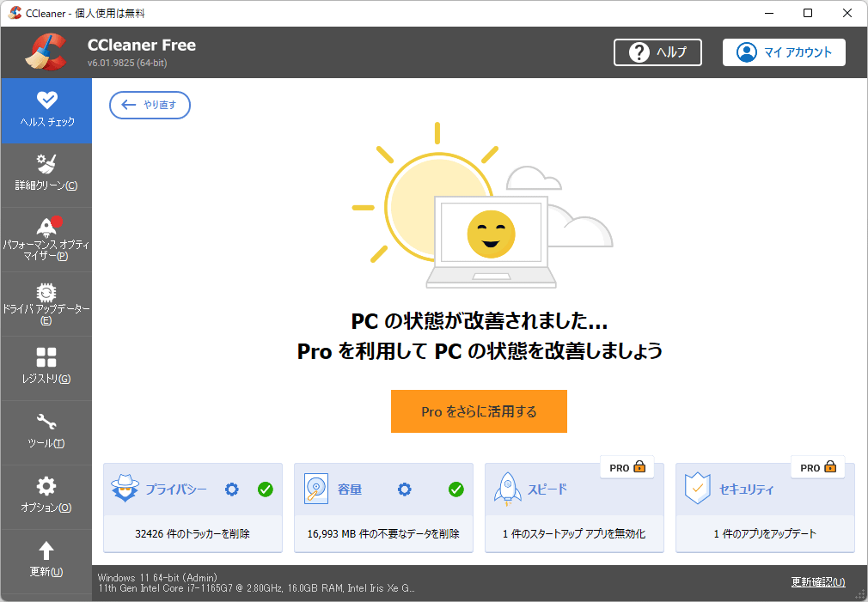
Task: Click text 1 件のスタートアップ アプリを無効化
Action: click(x=574, y=534)
